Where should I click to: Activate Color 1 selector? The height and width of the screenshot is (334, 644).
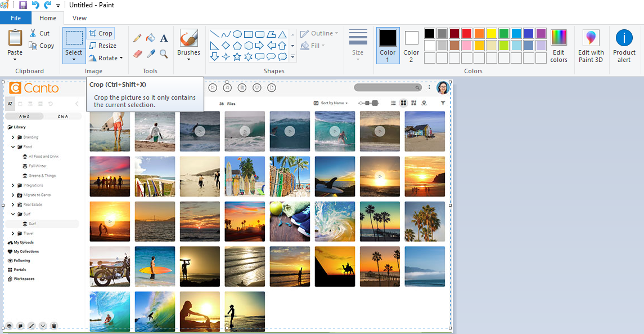click(x=388, y=46)
